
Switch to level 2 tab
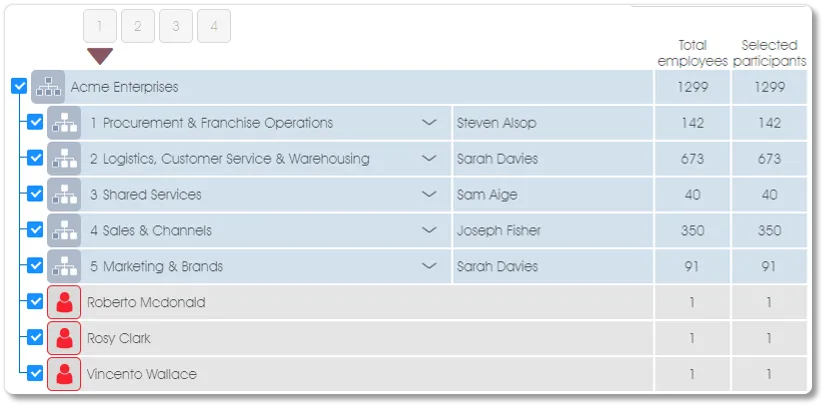click(x=138, y=27)
